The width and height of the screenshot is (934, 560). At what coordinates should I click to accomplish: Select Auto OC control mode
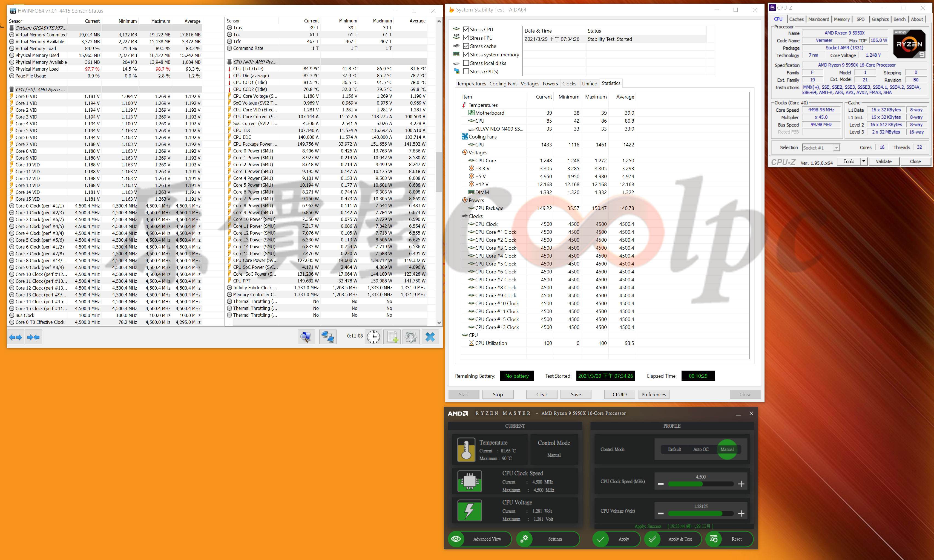(x=701, y=449)
